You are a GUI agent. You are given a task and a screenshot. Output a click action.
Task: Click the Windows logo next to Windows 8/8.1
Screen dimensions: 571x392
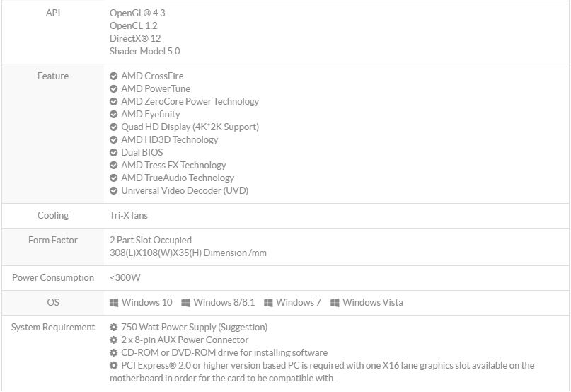[185, 303]
